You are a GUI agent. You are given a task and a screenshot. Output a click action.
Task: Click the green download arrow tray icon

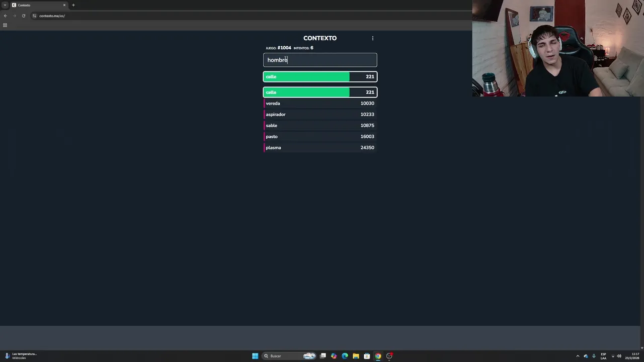coord(594,356)
